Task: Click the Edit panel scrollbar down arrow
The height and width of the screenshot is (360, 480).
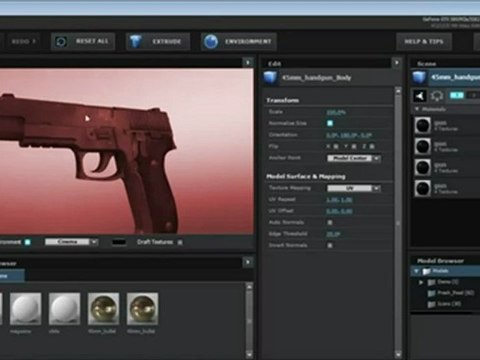Action: (x=398, y=354)
